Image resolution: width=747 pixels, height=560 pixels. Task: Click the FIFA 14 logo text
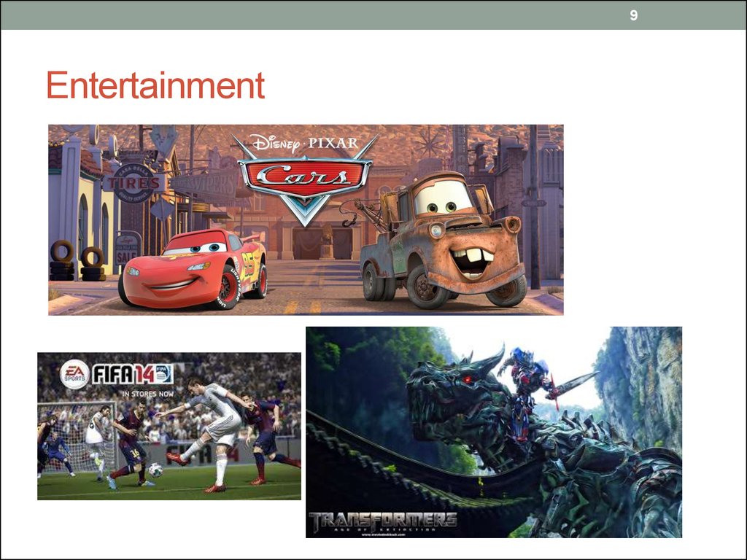click(x=132, y=374)
